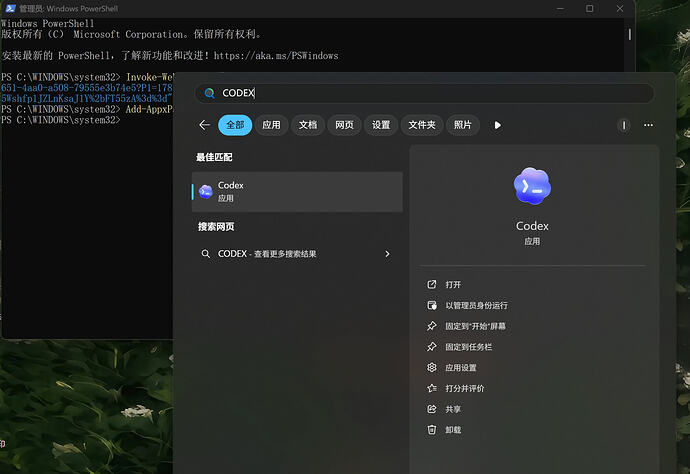Open the three-dot more options menu
This screenshot has width=690, height=474.
coord(648,125)
